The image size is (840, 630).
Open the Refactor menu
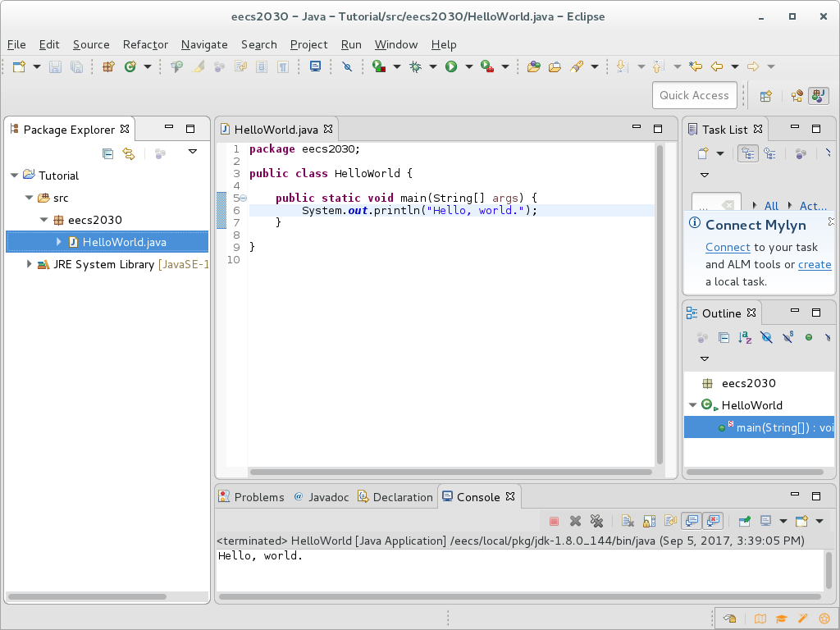pyautogui.click(x=145, y=44)
